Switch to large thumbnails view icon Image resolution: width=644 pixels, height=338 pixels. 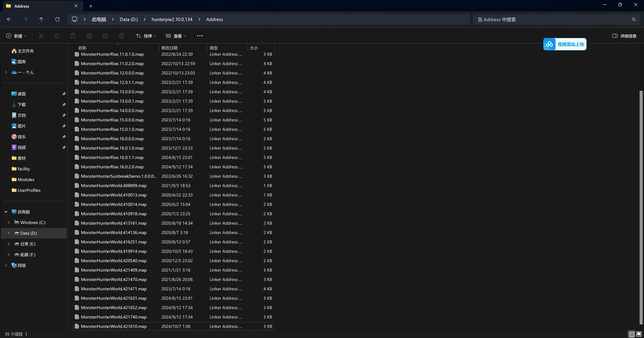coord(639,334)
